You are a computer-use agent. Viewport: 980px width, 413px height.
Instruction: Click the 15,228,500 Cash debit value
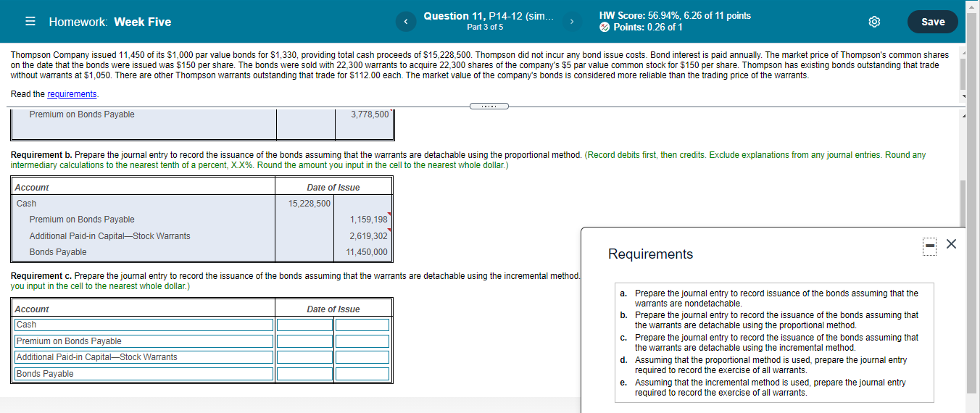[x=310, y=204]
